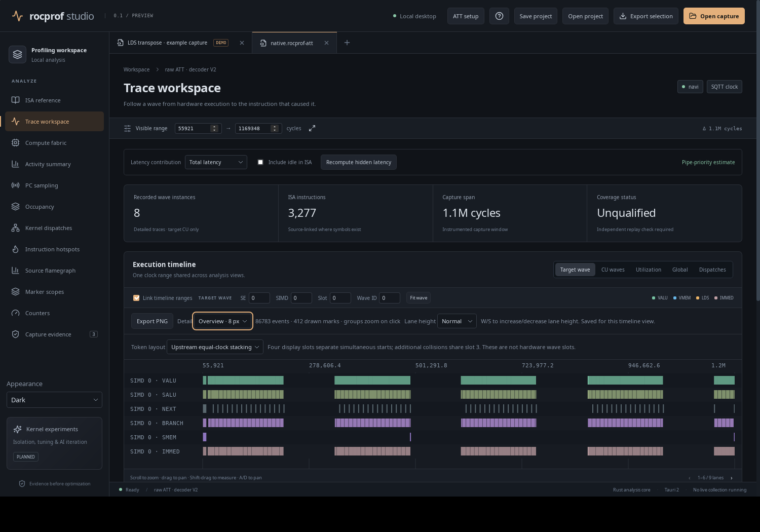760x532 pixels.
Task: Open Marker scopes
Action: click(x=54, y=292)
